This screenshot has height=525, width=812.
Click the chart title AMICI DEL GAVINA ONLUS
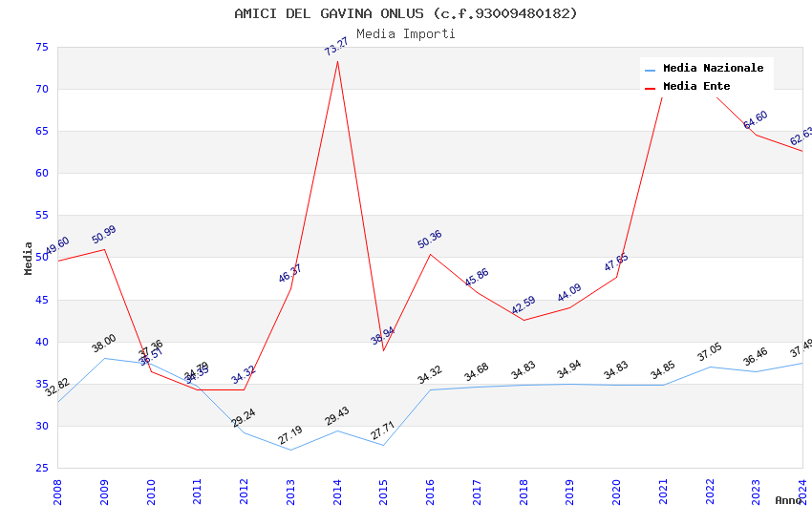click(406, 13)
